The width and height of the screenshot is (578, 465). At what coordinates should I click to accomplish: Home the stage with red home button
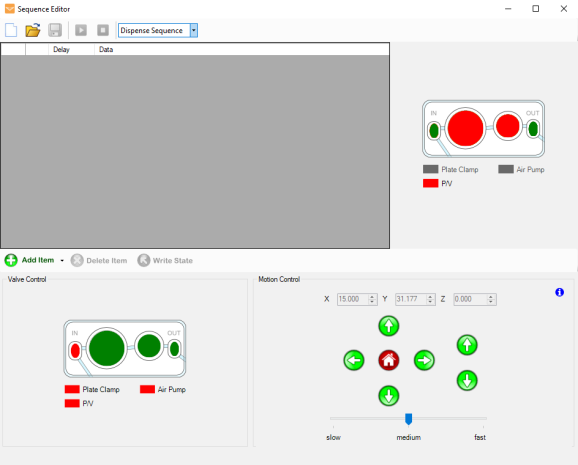point(389,360)
